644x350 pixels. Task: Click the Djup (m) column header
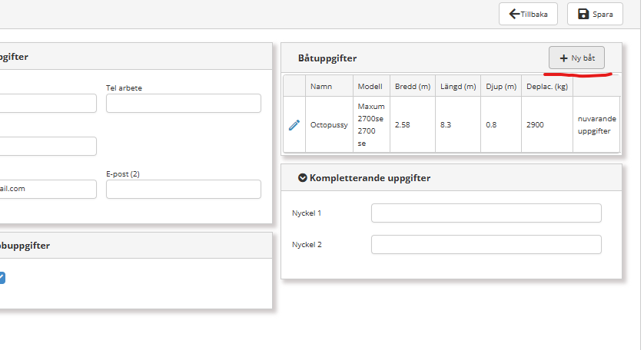500,86
